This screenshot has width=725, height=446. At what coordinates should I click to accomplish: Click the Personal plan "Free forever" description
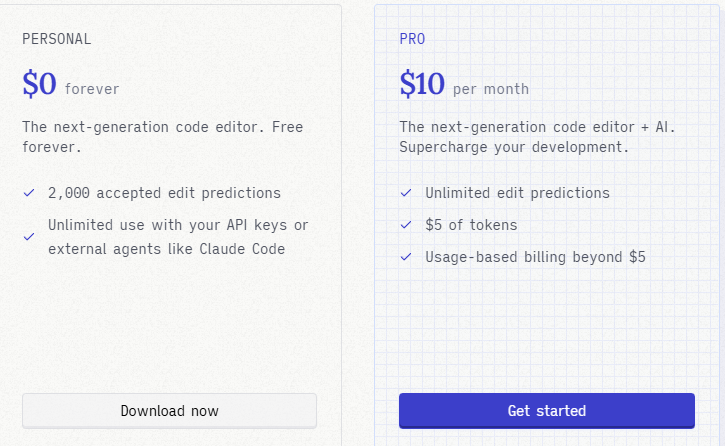pos(162,137)
